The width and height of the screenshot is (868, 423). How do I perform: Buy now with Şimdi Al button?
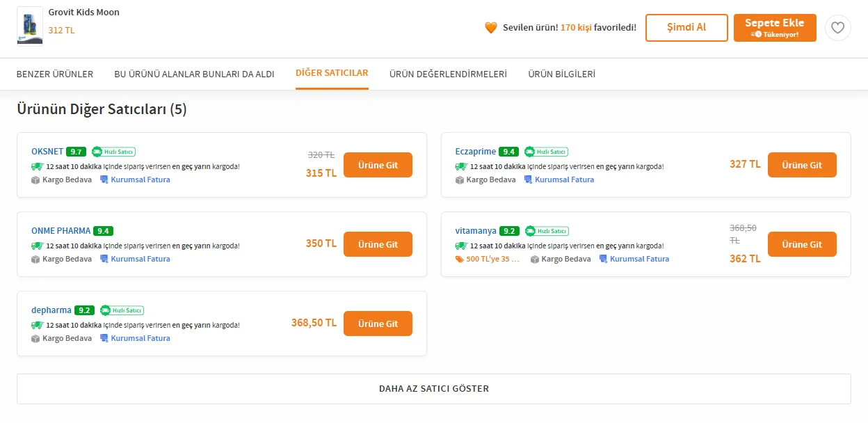686,28
